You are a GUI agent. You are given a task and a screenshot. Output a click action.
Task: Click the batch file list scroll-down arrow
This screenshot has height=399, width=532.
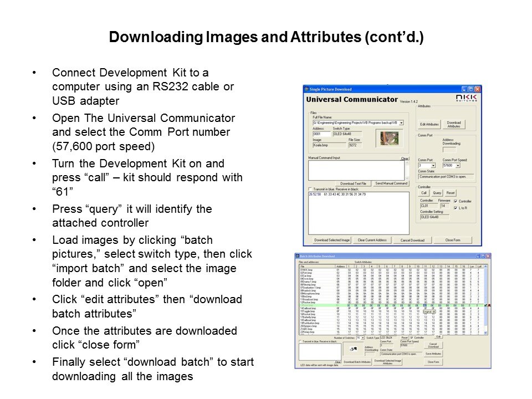click(x=485, y=332)
